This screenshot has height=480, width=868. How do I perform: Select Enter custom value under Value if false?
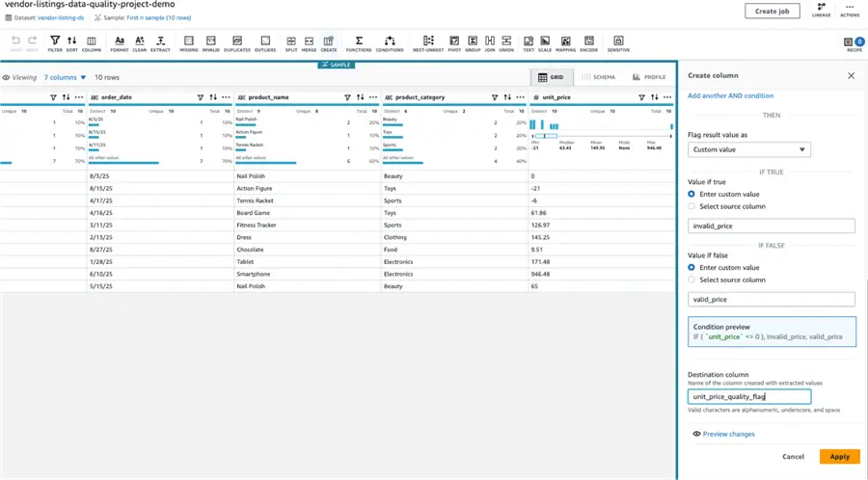pos(692,268)
